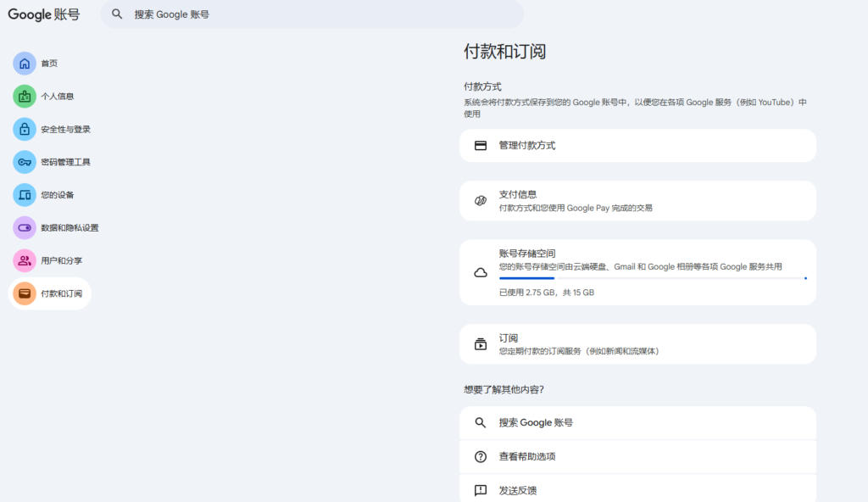Image resolution: width=868 pixels, height=502 pixels.
Task: Open 订阅 via its package icon
Action: tap(481, 343)
